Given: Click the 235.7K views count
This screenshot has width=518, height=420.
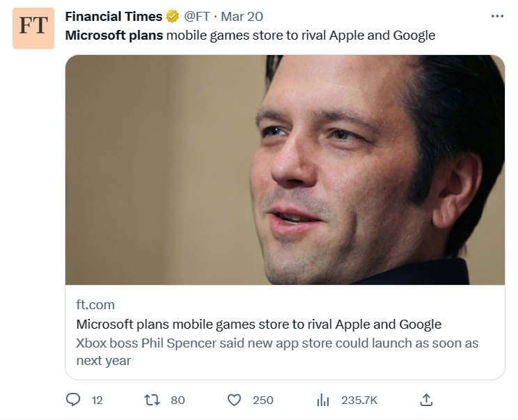Looking at the screenshot, I should click(359, 400).
